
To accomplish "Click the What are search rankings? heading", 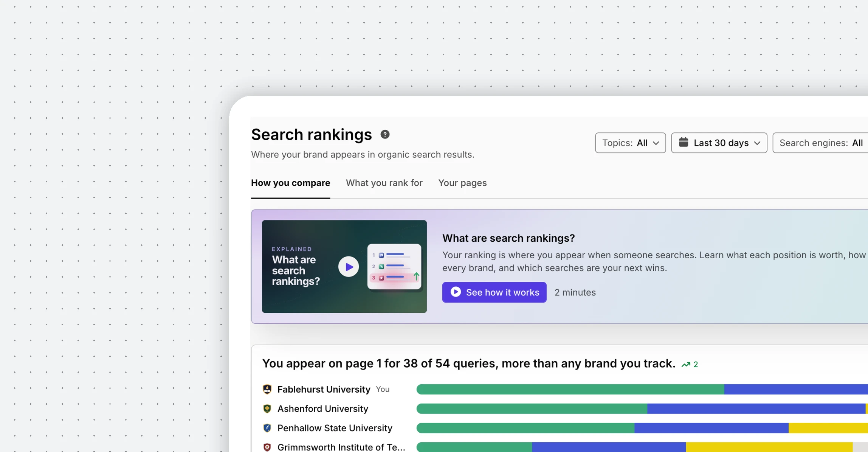I will [508, 238].
